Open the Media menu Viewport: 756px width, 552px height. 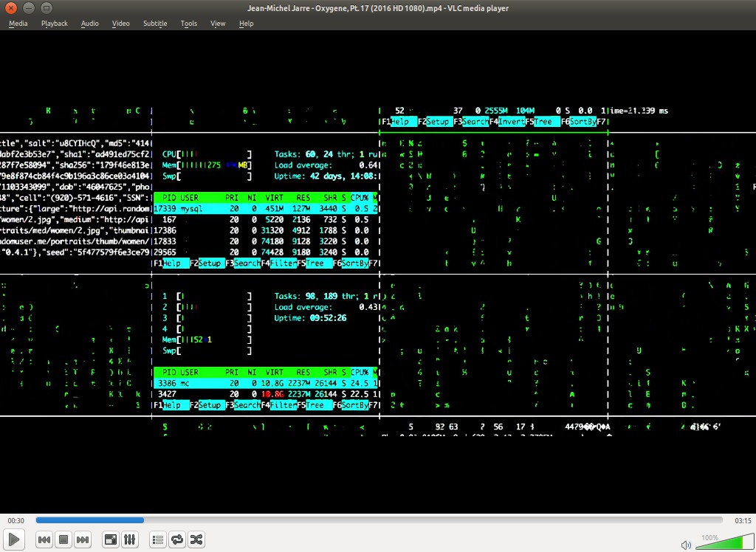coord(18,23)
